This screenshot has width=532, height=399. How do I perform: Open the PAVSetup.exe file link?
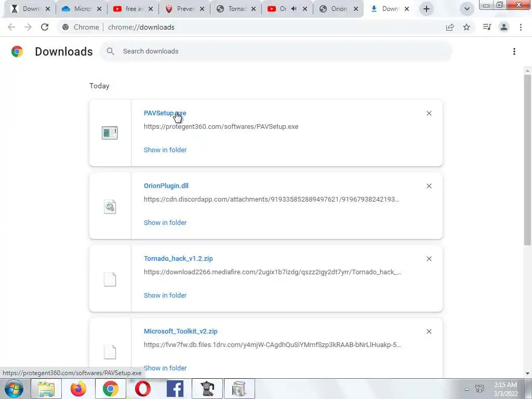(165, 113)
